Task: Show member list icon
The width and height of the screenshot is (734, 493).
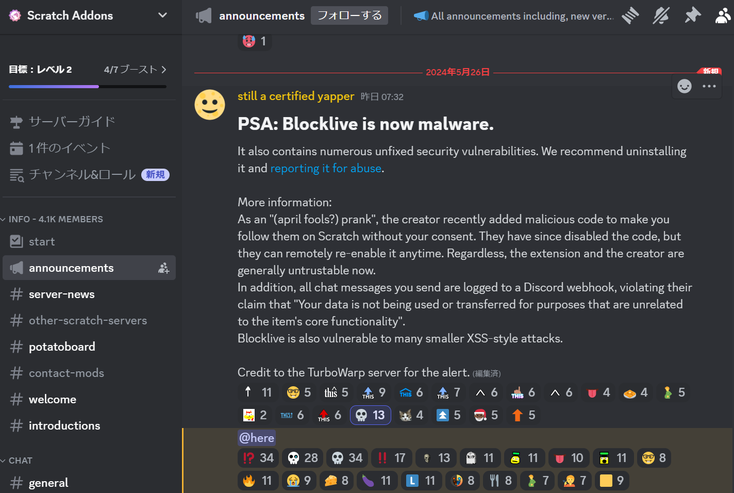Action: (723, 15)
